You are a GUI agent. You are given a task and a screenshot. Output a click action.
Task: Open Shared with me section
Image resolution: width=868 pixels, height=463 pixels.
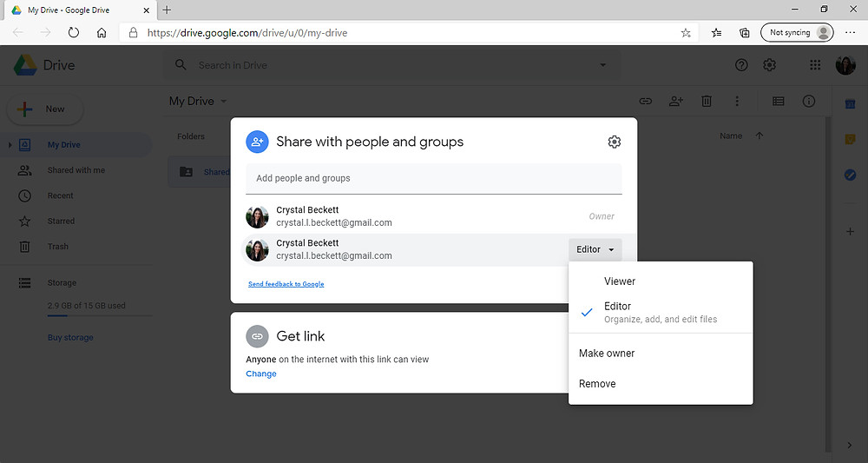[x=76, y=170]
